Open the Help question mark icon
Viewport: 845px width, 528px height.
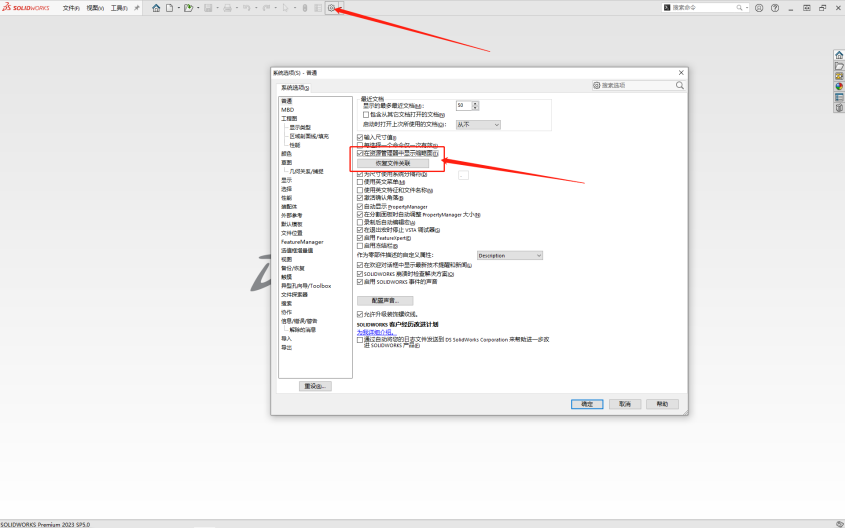point(775,8)
